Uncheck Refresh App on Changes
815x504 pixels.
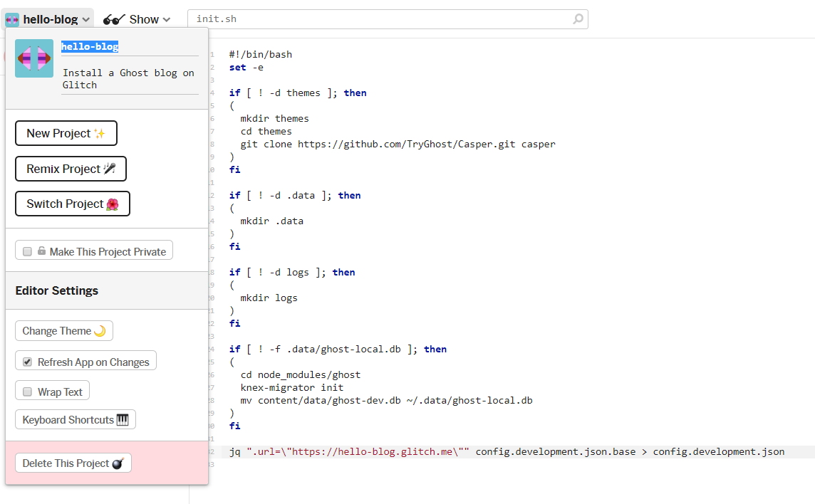[x=28, y=362]
